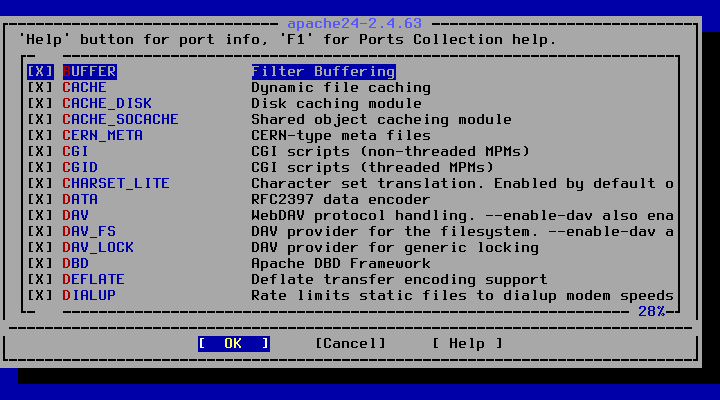Select the CACHE_DISK option name
Screen dimensions: 720x400
pos(107,104)
